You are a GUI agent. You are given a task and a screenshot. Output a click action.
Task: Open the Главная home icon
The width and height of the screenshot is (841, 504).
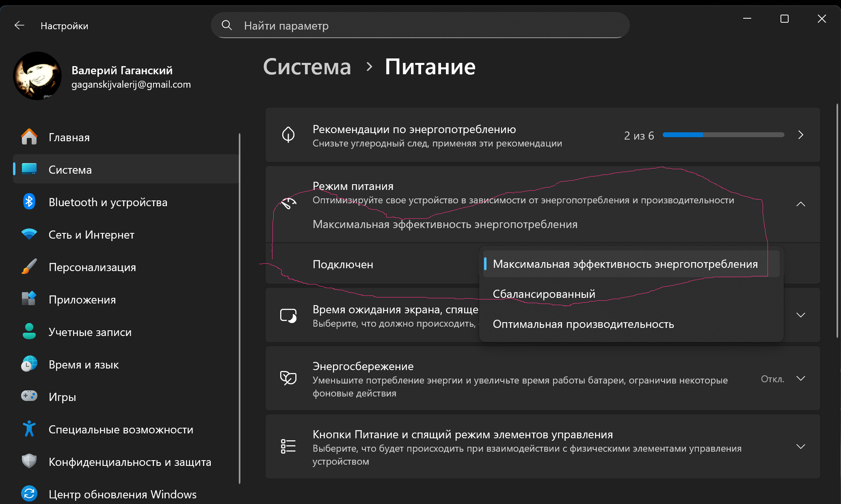tap(29, 137)
